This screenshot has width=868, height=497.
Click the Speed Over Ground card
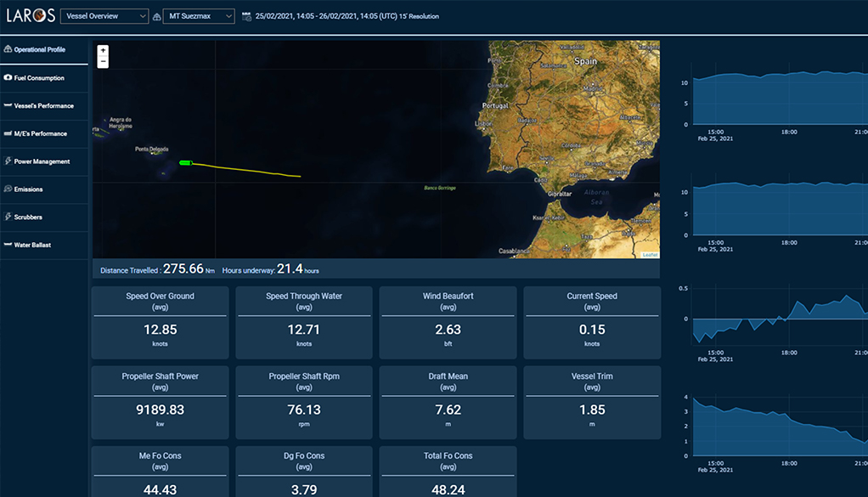tap(160, 322)
